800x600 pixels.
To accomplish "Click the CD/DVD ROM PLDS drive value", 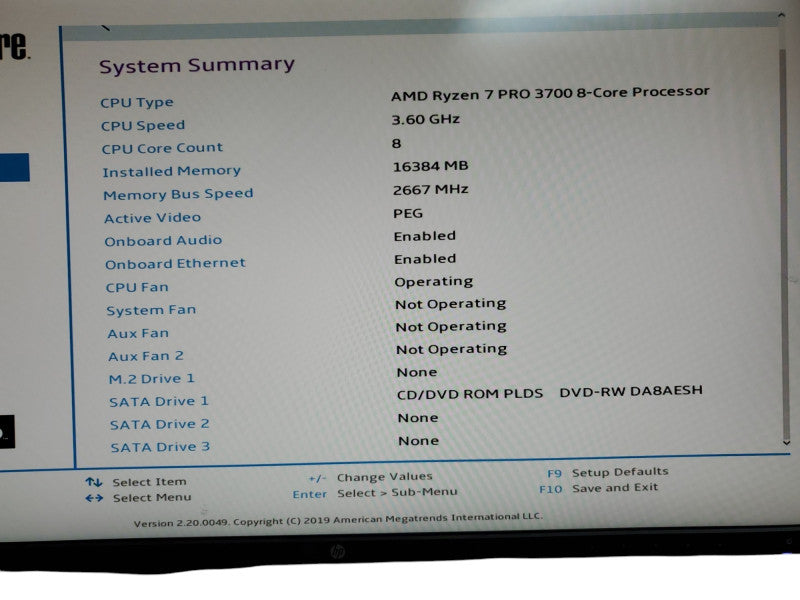I will coord(550,392).
